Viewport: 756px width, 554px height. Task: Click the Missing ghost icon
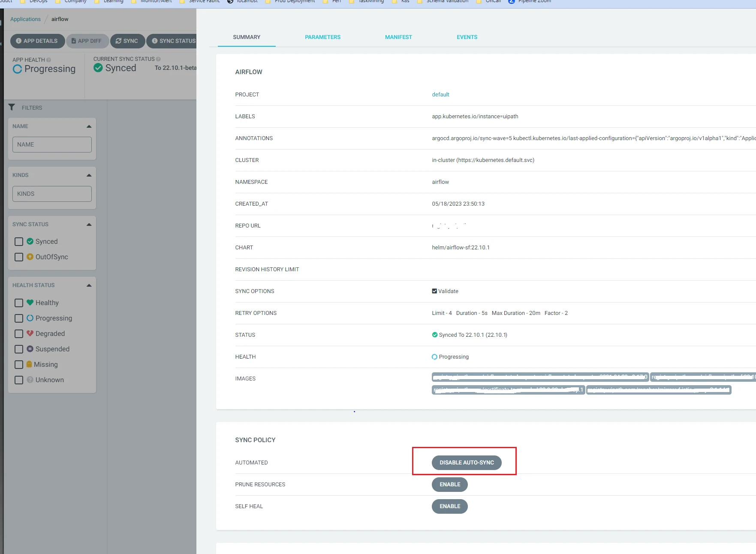29,364
